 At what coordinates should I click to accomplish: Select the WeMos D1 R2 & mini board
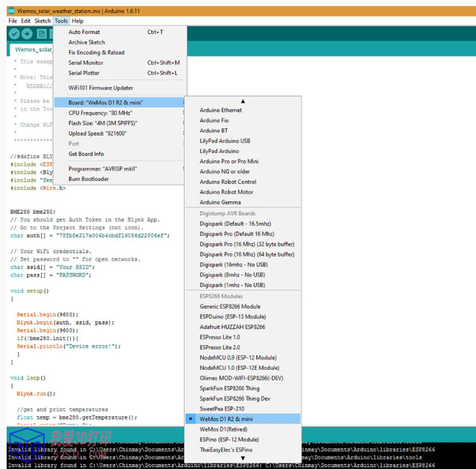243,419
